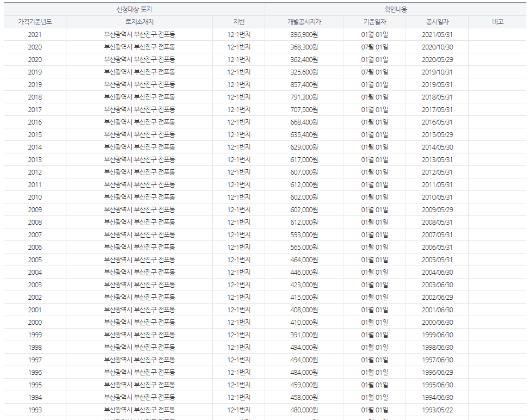Select the 2011 year cell
The width and height of the screenshot is (528, 420).
pos(35,185)
